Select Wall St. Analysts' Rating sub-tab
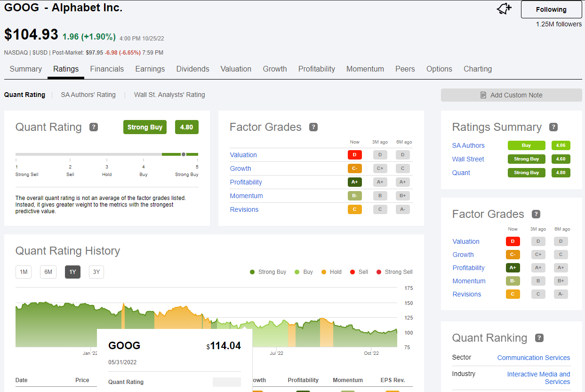Image resolution: width=585 pixels, height=392 pixels. pyautogui.click(x=169, y=95)
